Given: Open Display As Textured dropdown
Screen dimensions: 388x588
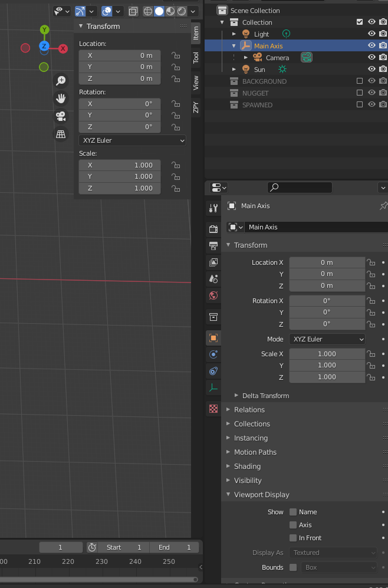Looking at the screenshot, I should [x=333, y=553].
